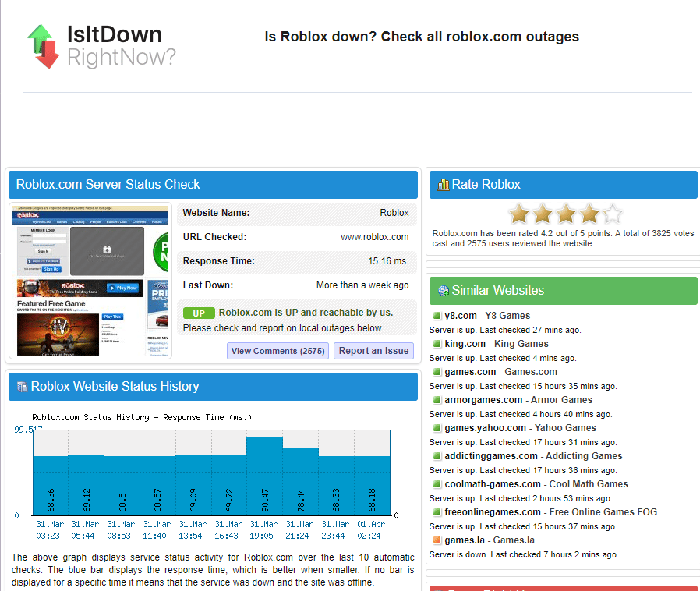Screen dimensions: 700x591
Task: Click the Rate Roblox bar chart icon
Action: point(444,185)
